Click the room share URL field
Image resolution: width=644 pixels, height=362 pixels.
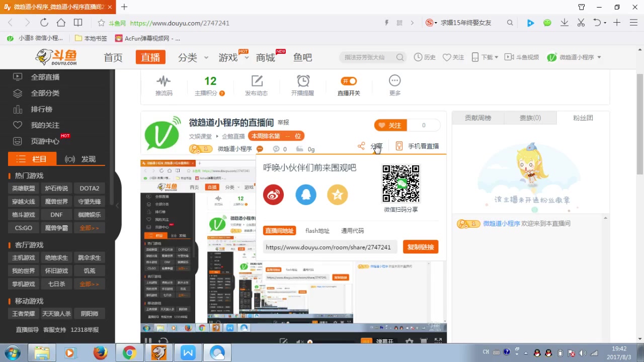coord(330,247)
